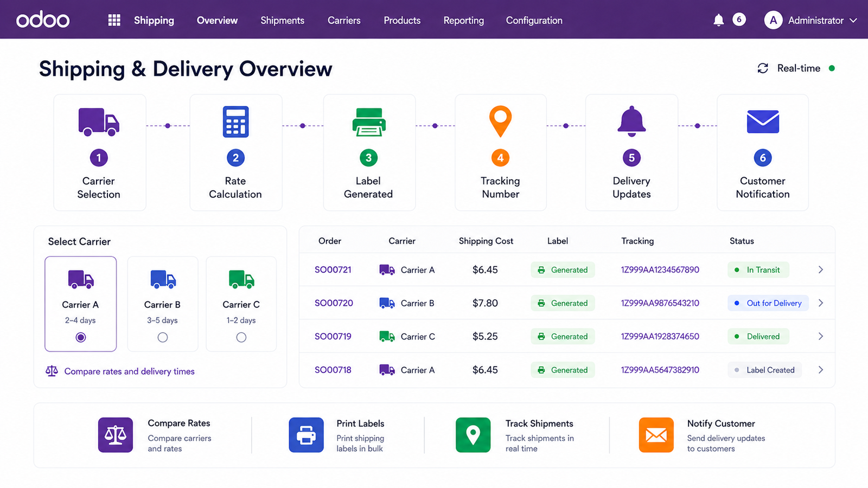868x488 pixels.
Task: Open the apps grid menu icon
Action: tap(114, 20)
